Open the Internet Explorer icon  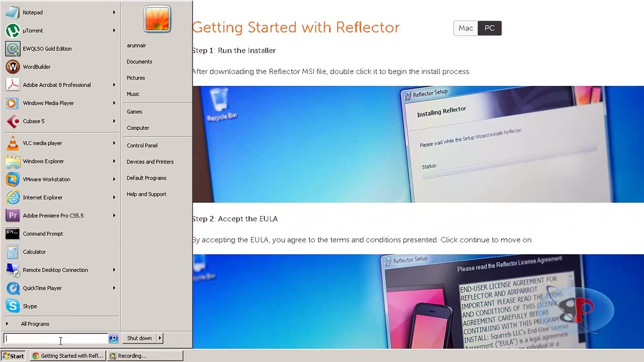[x=13, y=198]
